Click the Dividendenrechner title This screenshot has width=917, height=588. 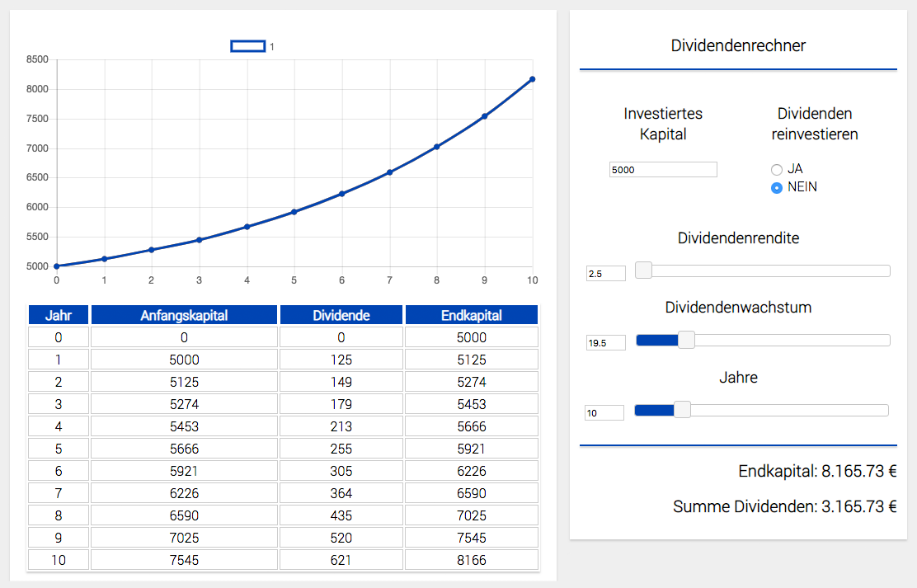(738, 45)
